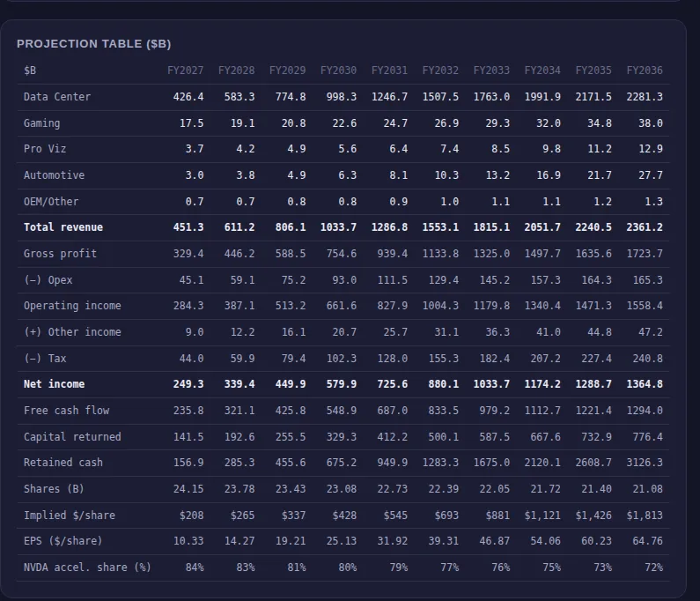700x601 pixels.
Task: Click Gross profit value 939.4
Action: point(393,254)
